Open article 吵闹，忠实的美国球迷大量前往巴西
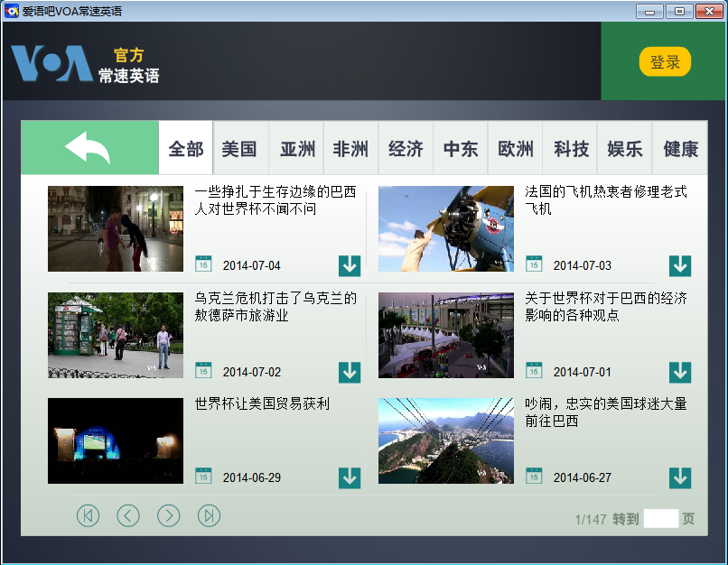Viewport: 728px width, 565px height. click(606, 412)
